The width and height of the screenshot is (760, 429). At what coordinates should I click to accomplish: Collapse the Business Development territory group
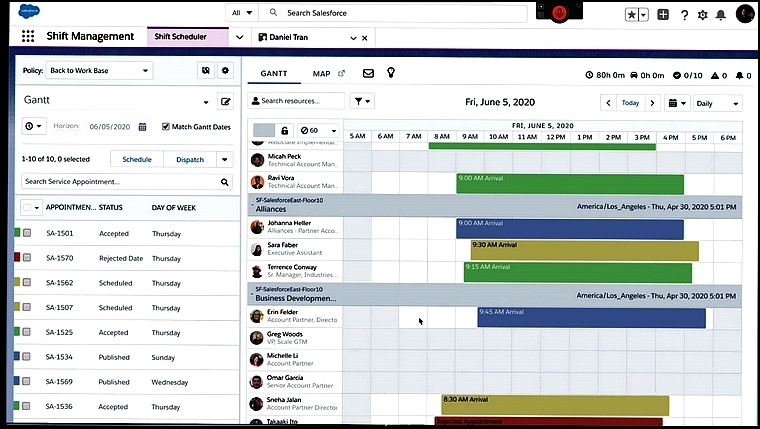[x=252, y=294]
